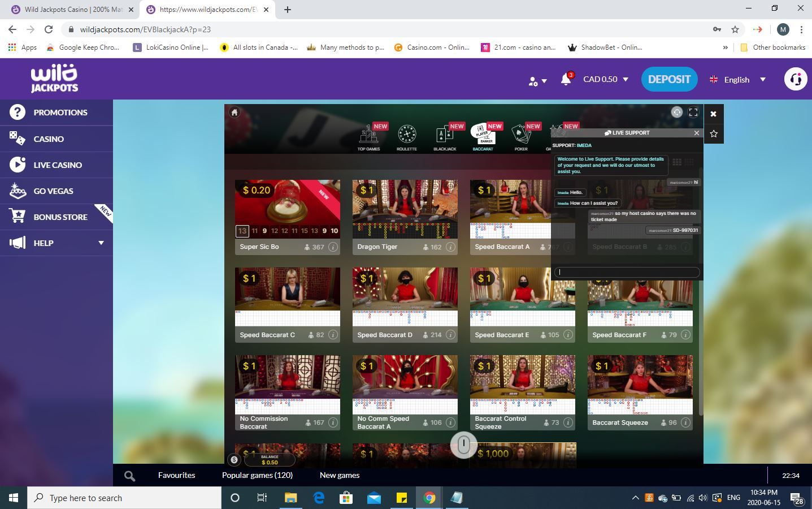The height and width of the screenshot is (509, 812).
Task: Show info for Baccarat Control Squeeze
Action: pyautogui.click(x=568, y=422)
